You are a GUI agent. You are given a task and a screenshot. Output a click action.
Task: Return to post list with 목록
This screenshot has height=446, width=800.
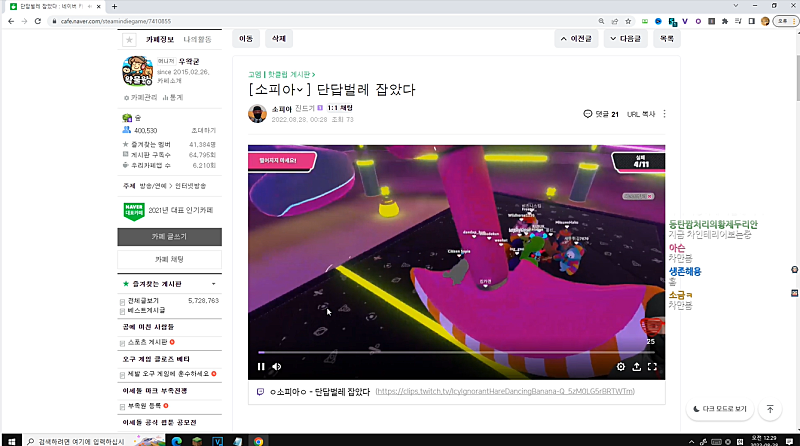pos(666,39)
